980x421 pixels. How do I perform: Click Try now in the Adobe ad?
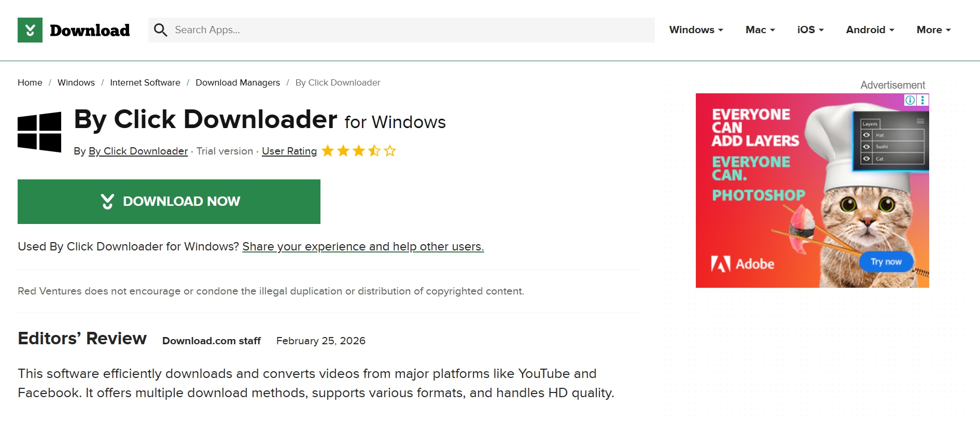point(886,262)
